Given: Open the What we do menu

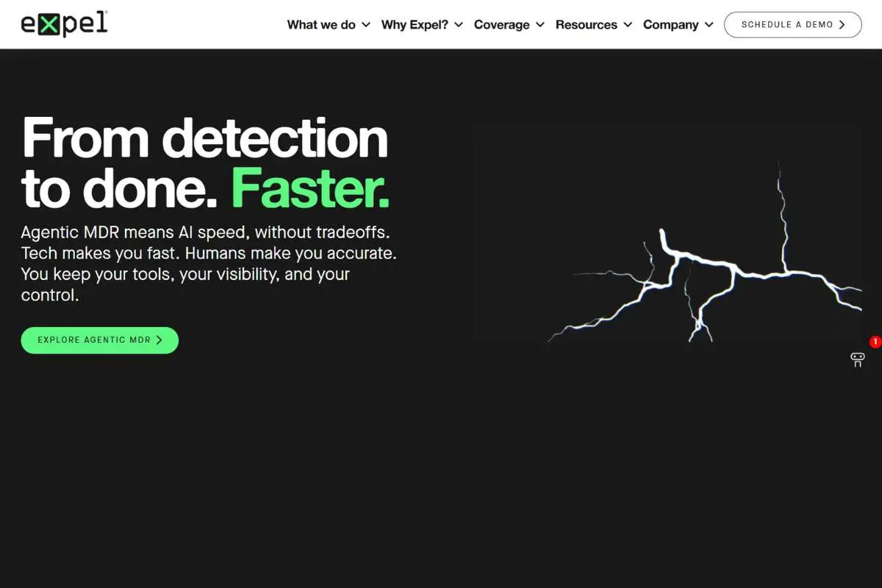Looking at the screenshot, I should point(329,24).
